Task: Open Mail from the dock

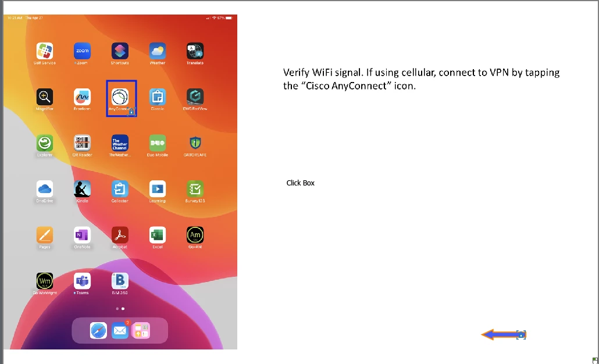Action: (x=120, y=330)
